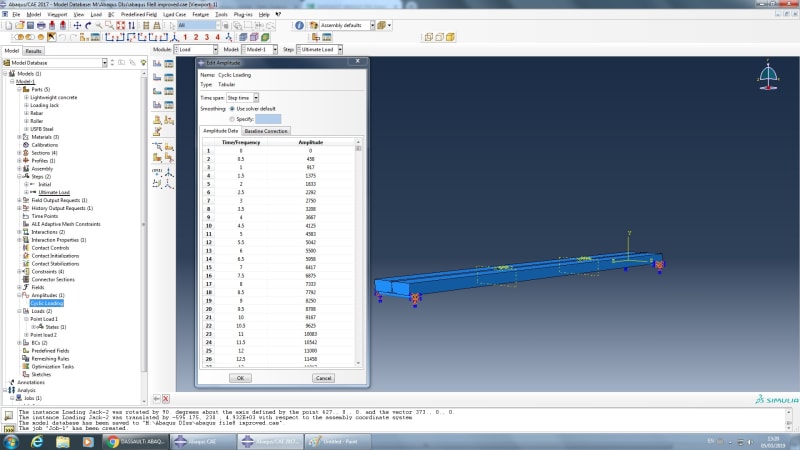
Task: Click the Create Boundary Condition icon
Action: click(157, 78)
